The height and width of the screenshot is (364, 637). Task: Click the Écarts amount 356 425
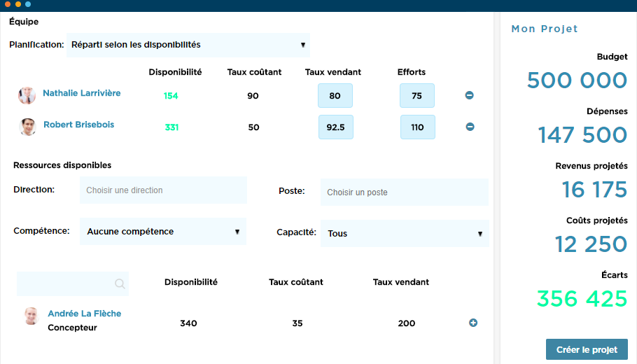click(582, 299)
